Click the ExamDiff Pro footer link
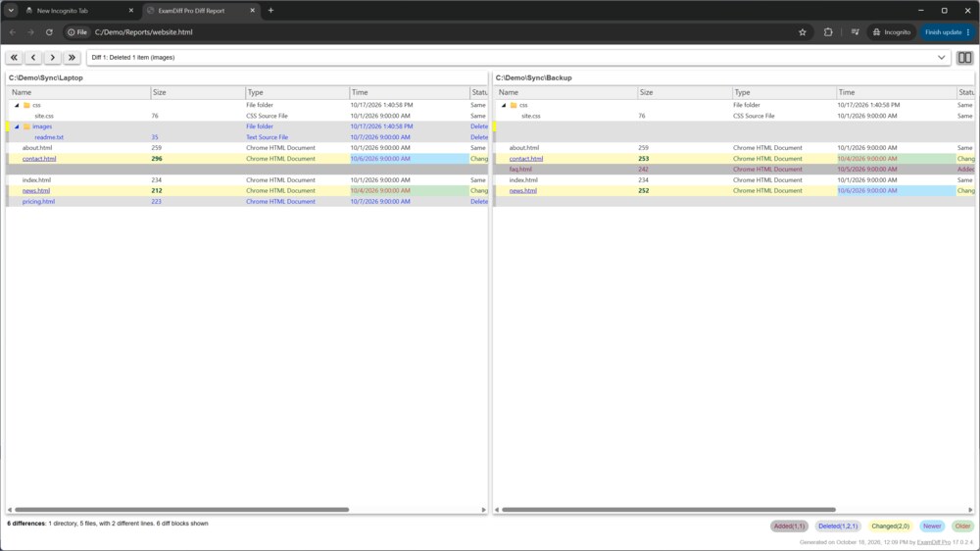The image size is (980, 551). (933, 542)
